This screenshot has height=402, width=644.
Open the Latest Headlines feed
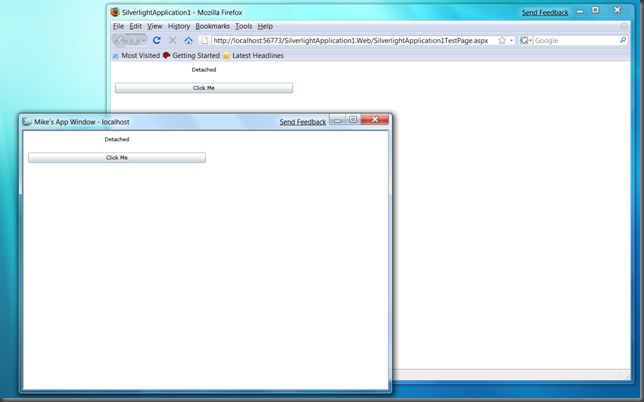pyautogui.click(x=253, y=55)
